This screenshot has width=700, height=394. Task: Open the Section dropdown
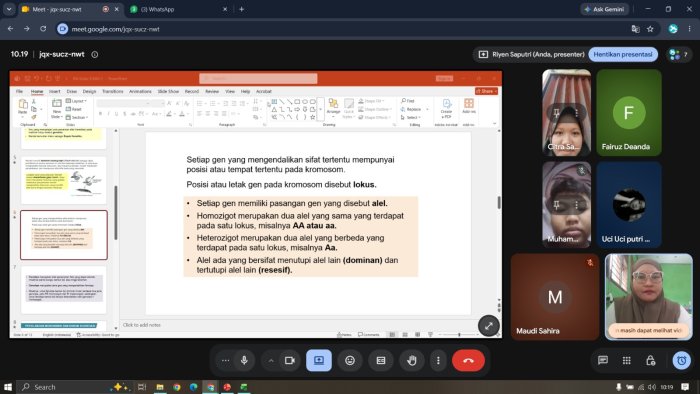tap(77, 117)
